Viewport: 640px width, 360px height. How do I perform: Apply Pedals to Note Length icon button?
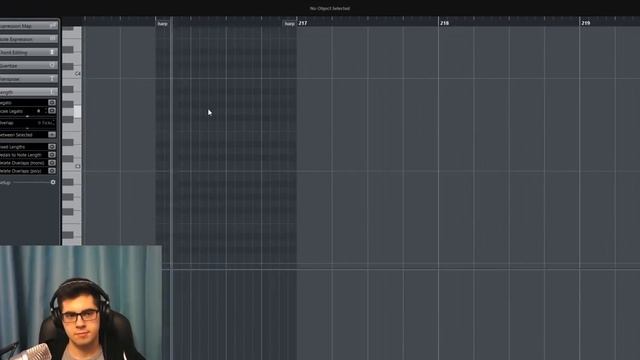click(x=52, y=155)
